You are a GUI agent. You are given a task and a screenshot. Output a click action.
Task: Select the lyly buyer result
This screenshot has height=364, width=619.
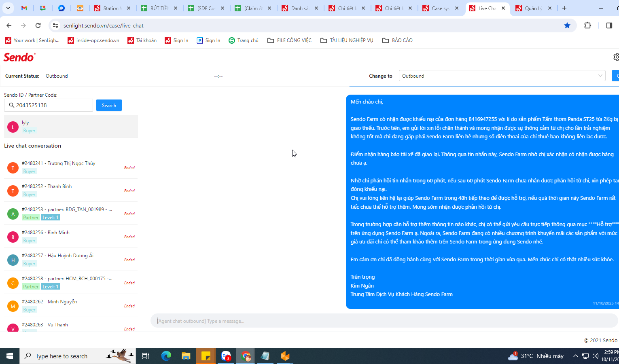(71, 127)
